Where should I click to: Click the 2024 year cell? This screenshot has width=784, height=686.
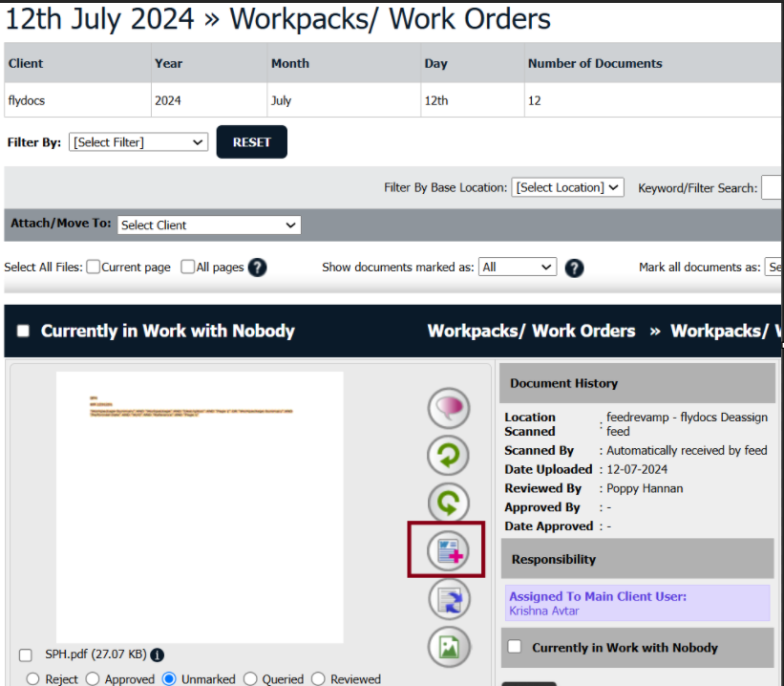pos(209,100)
